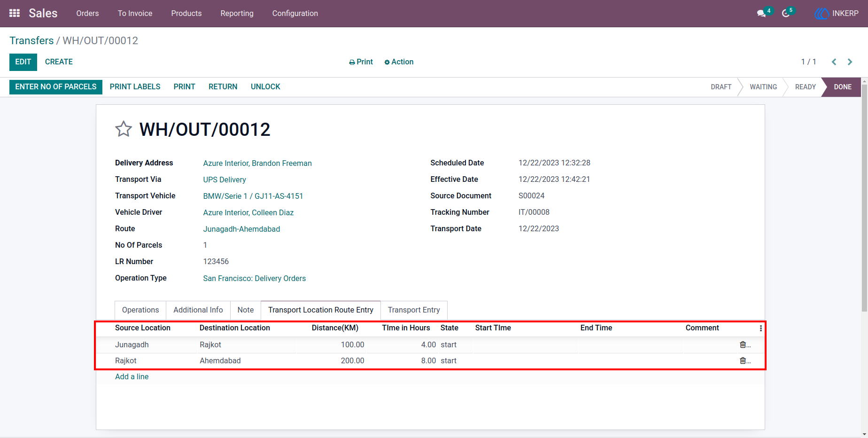The height and width of the screenshot is (438, 868).
Task: Switch to the Operations tab
Action: pos(140,310)
